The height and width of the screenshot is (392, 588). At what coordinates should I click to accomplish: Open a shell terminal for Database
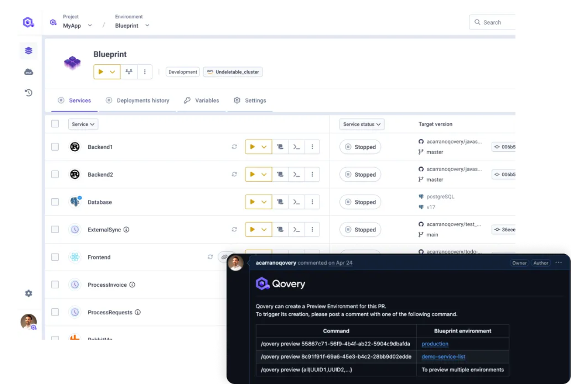pyautogui.click(x=296, y=202)
